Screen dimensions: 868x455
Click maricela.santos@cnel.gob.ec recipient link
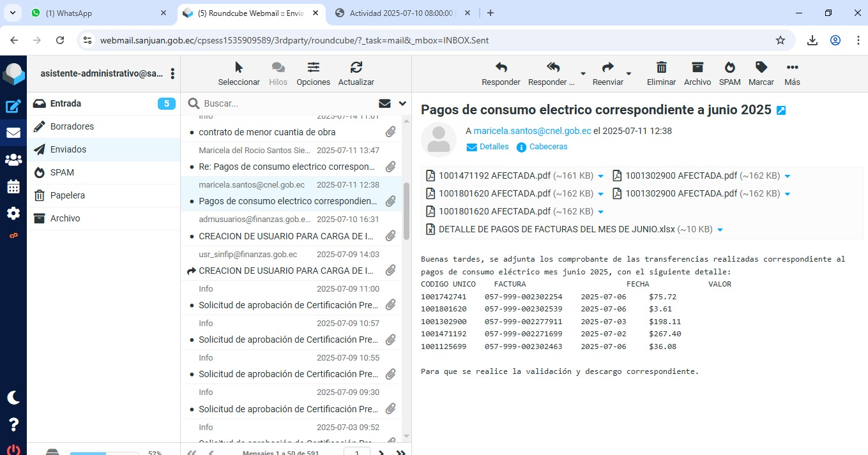coord(532,131)
